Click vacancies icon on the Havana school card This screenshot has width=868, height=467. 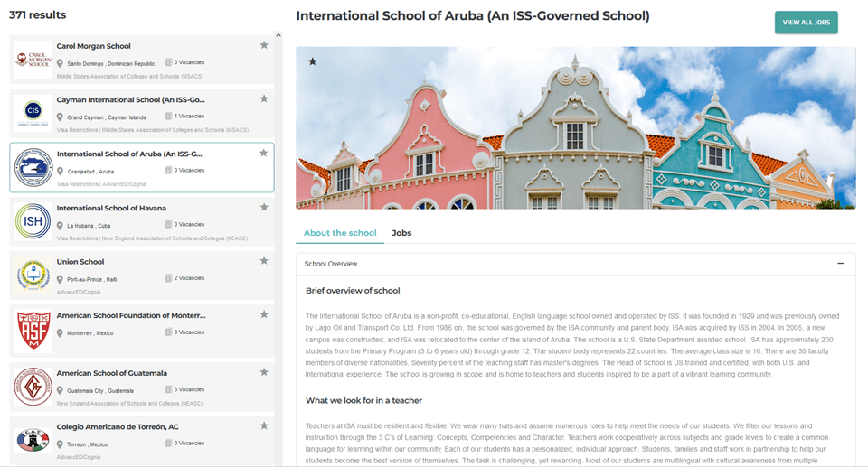(169, 224)
